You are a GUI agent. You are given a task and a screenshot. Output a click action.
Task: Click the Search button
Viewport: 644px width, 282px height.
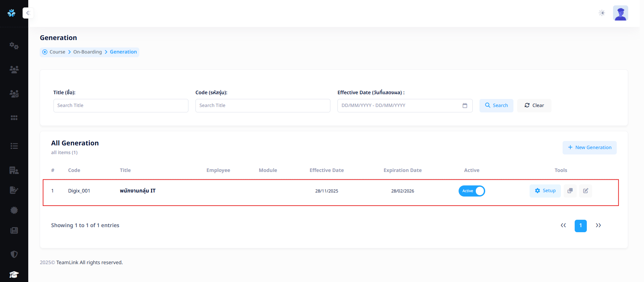click(x=496, y=106)
